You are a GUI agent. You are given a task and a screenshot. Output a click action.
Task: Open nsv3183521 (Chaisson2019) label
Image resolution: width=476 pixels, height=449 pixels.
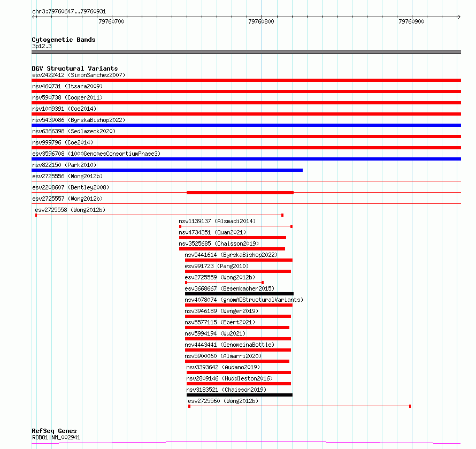[x=226, y=390]
